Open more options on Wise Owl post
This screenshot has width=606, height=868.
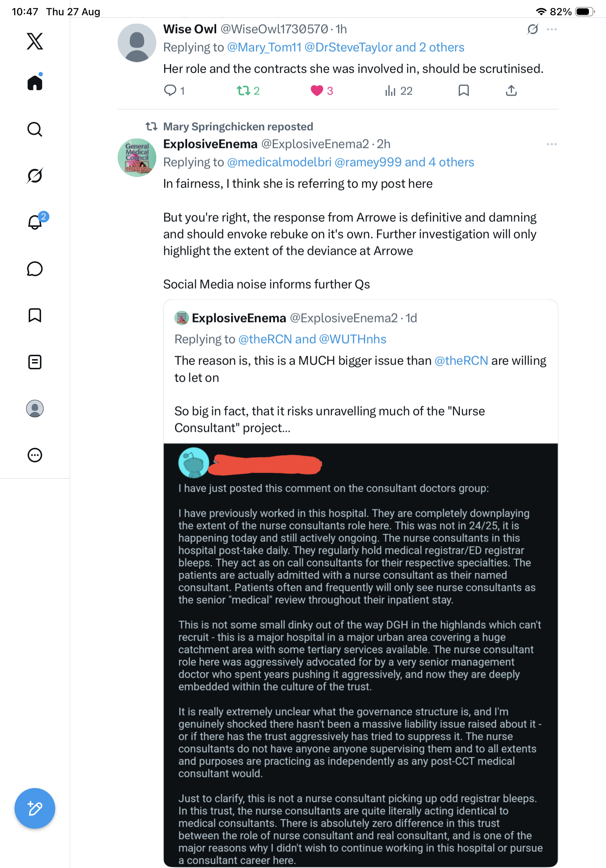[552, 29]
